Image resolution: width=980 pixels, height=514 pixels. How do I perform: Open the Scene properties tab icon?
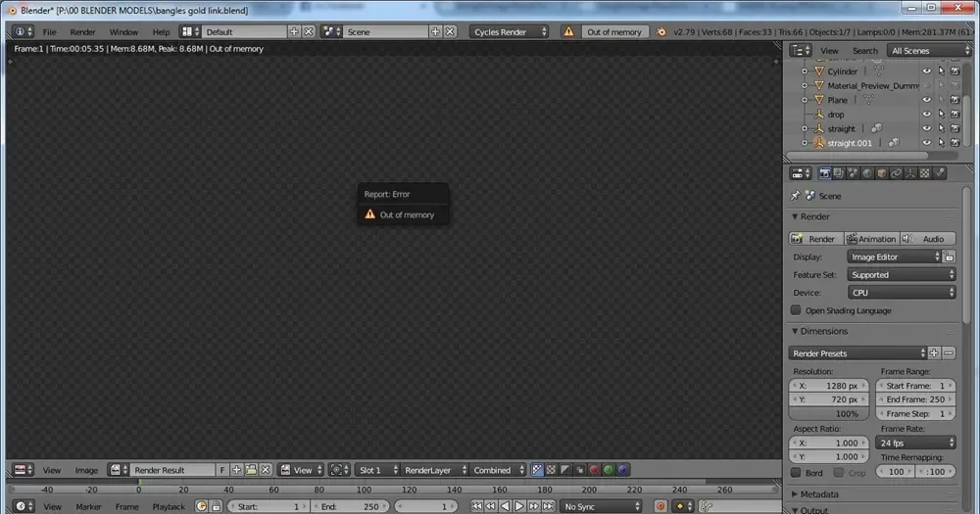click(x=854, y=173)
